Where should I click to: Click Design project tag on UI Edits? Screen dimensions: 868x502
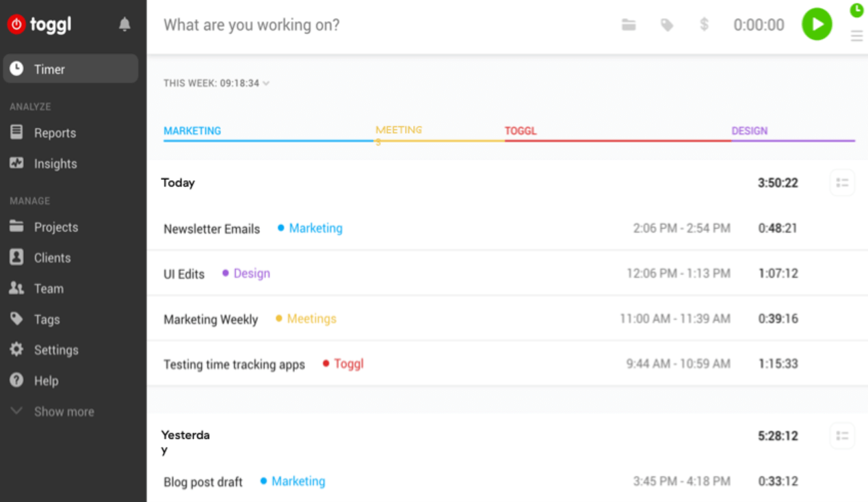(246, 274)
